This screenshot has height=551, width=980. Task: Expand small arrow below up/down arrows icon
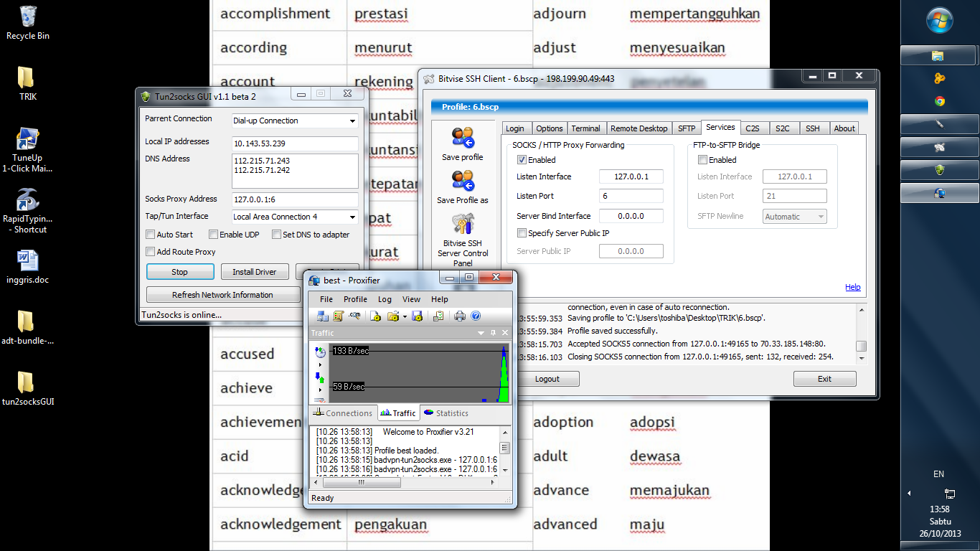point(320,390)
